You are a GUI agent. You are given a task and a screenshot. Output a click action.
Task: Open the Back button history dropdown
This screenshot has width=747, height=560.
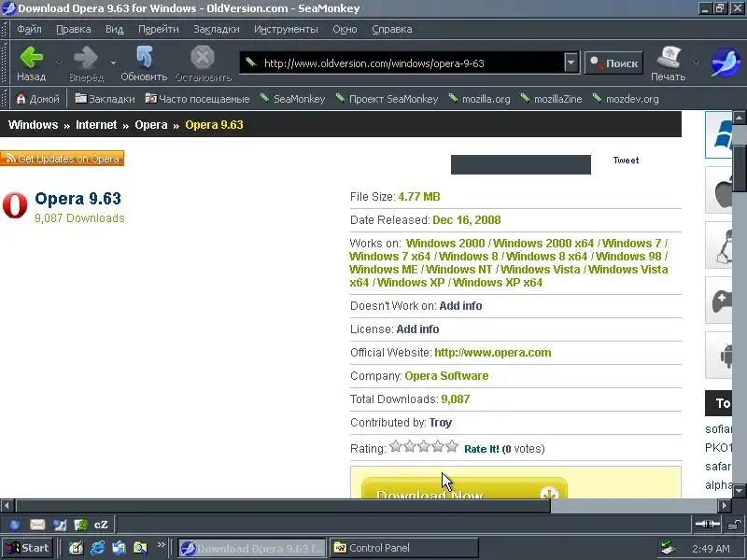point(59,63)
